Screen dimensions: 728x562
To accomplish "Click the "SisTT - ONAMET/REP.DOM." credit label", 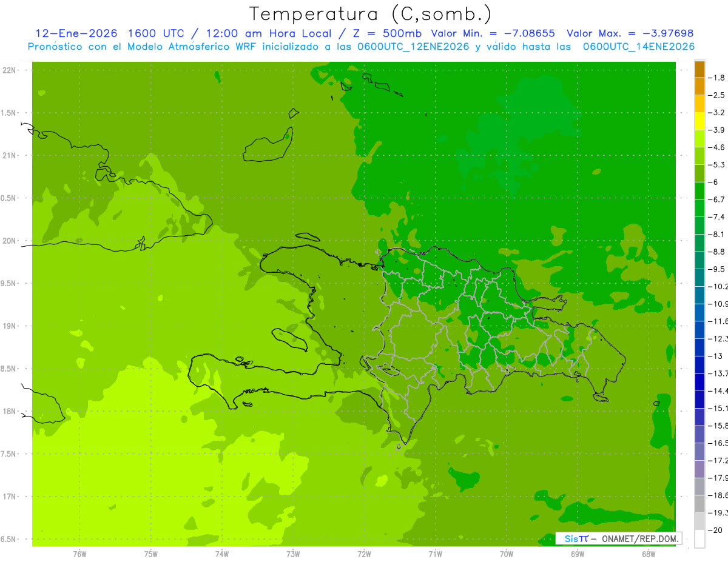I will (618, 538).
